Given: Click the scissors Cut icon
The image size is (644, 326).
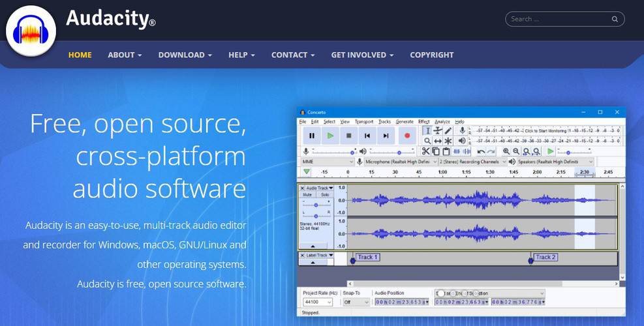Looking at the screenshot, I should pyautogui.click(x=425, y=151).
